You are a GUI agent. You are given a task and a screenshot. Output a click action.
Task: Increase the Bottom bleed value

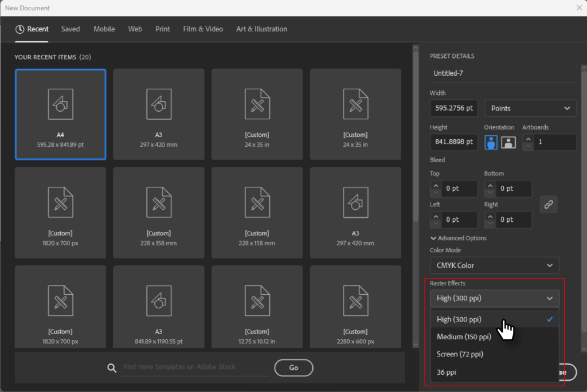[x=490, y=185]
